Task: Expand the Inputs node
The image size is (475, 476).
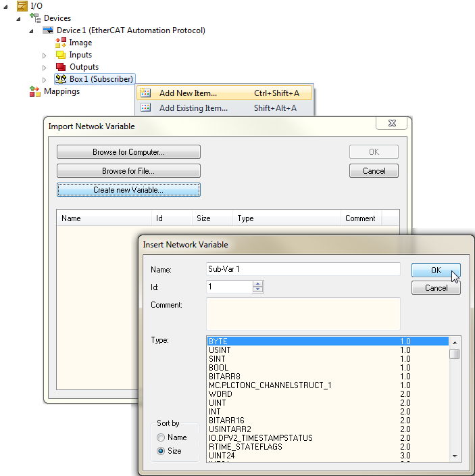Action: [x=45, y=55]
